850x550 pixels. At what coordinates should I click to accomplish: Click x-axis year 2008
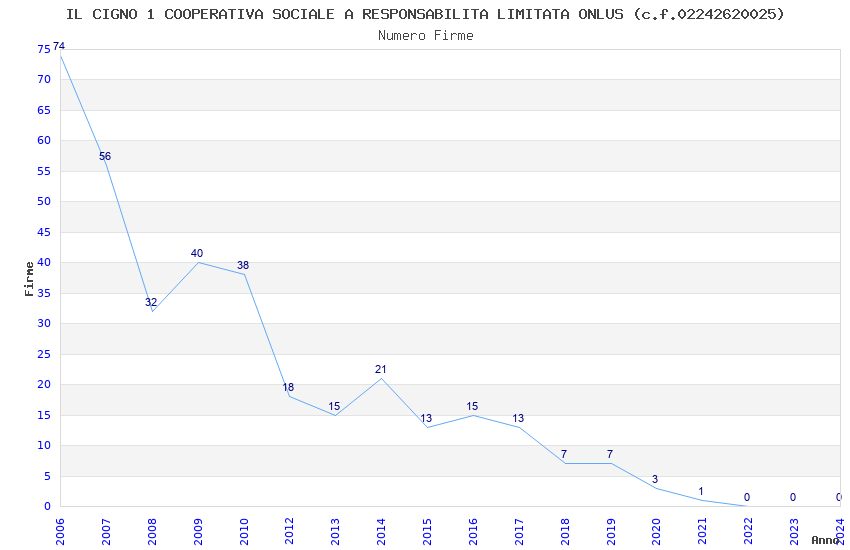(x=152, y=531)
